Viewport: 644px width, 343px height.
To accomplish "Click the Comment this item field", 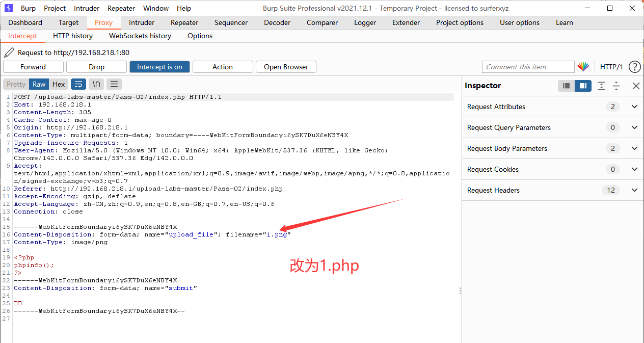I will coord(528,67).
